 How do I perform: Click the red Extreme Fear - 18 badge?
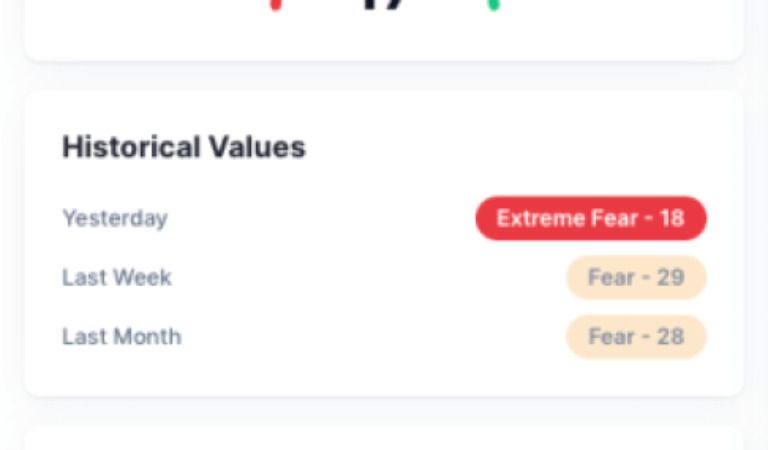(590, 218)
